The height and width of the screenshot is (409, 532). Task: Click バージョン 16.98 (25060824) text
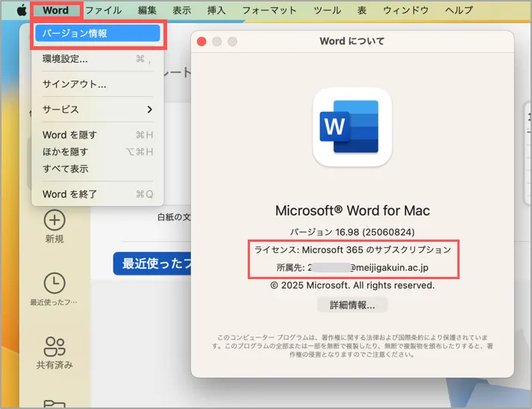[x=352, y=232]
